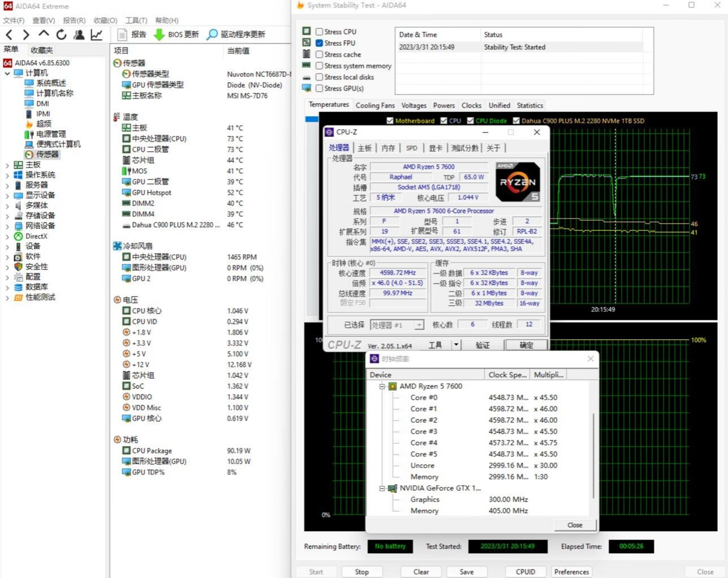
Task: Click the forward arrow in AIDA64 toolbar
Action: pyautogui.click(x=26, y=35)
